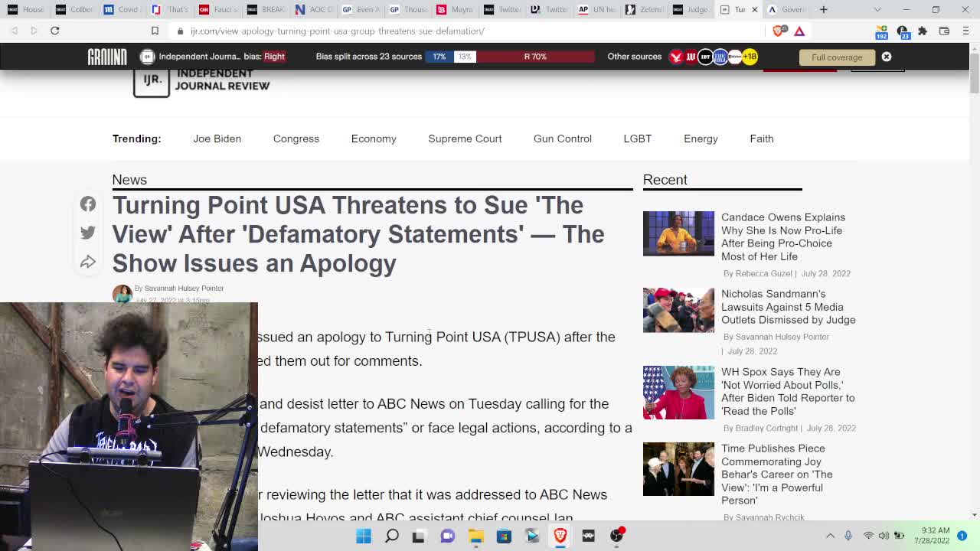Click microphone icon in system tray
Viewport: 980px width, 551px height.
(848, 536)
